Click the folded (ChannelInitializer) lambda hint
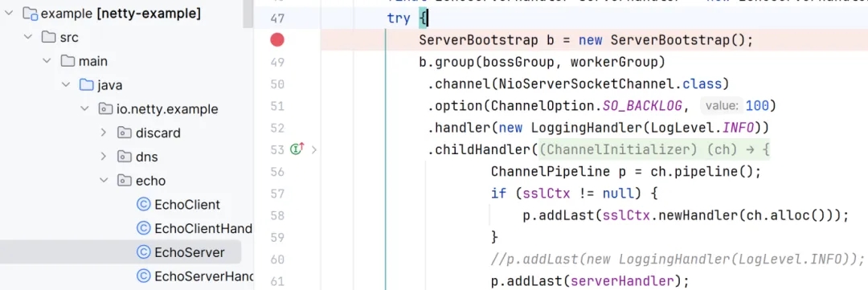Viewport: 868px width, 290px height. pos(653,149)
